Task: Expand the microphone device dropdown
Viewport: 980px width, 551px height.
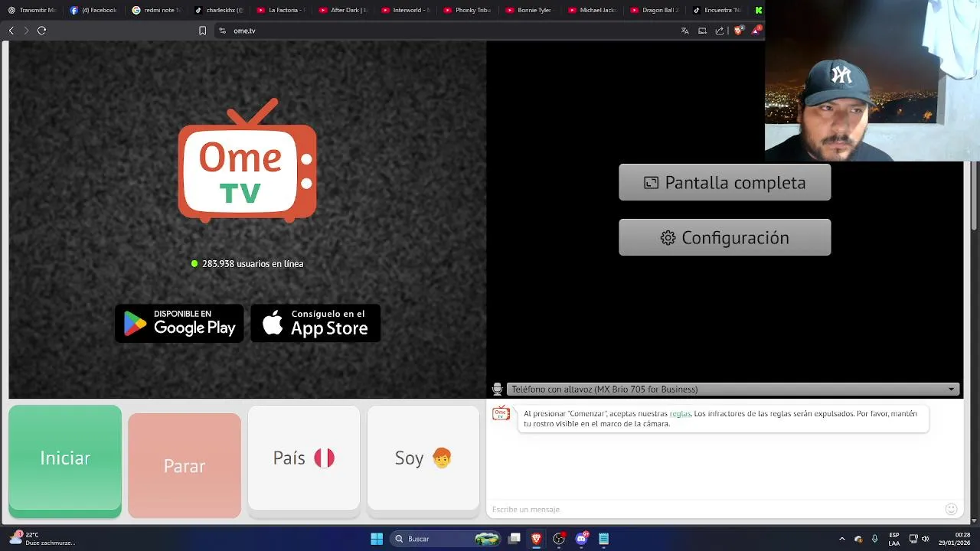Action: (733, 389)
